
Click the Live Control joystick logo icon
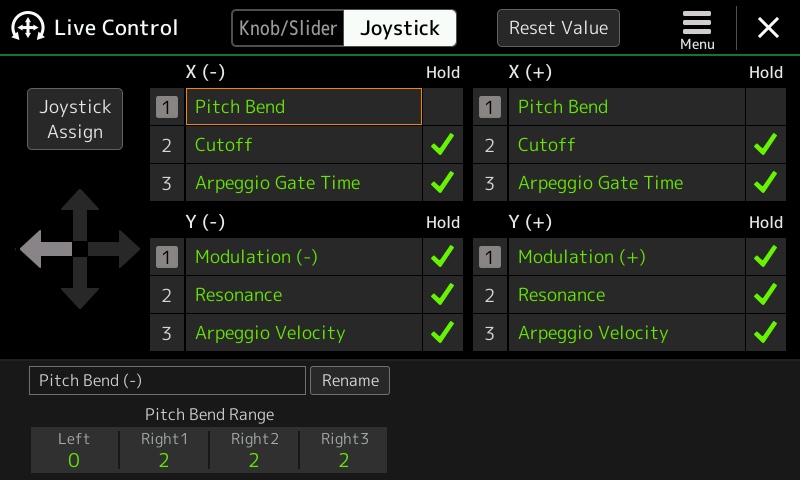(x=28, y=27)
